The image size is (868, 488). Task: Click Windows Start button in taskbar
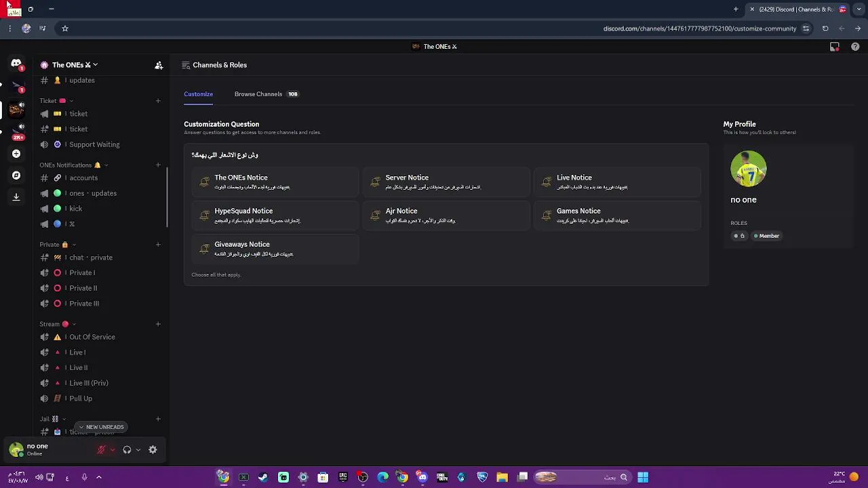[643, 477]
